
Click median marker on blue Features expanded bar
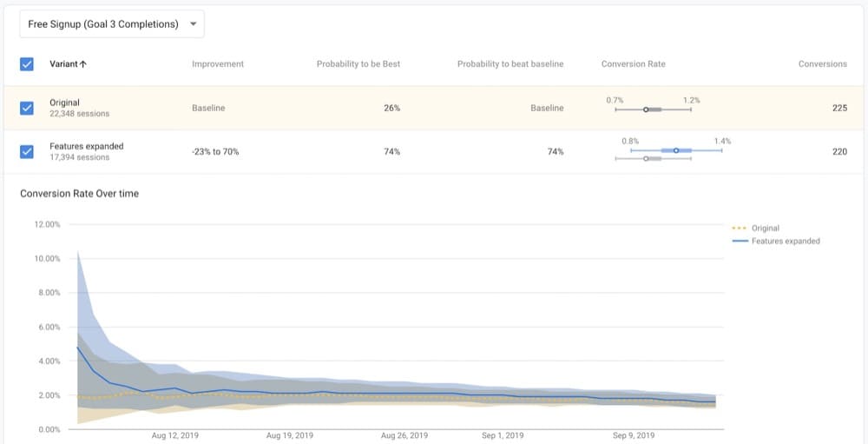point(676,150)
